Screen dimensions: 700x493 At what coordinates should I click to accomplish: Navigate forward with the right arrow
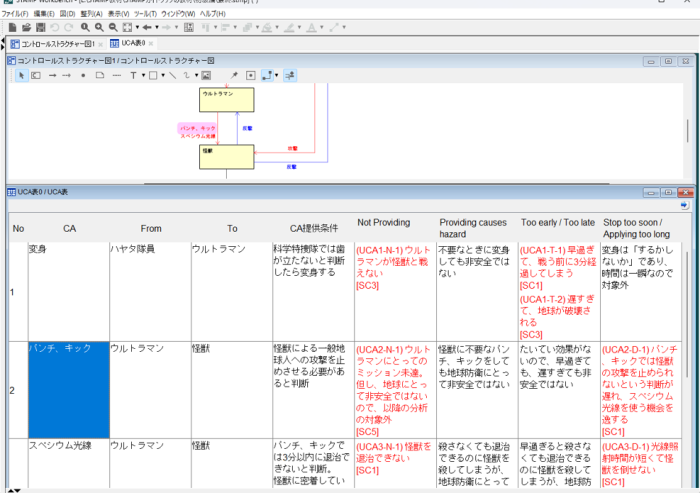[x=166, y=27]
